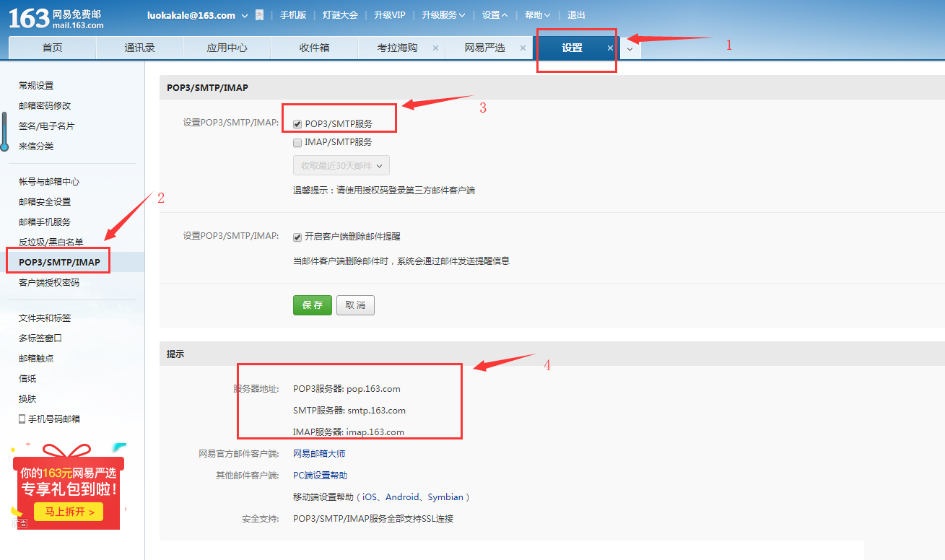The width and height of the screenshot is (945, 560).
Task: Open the 网易邮箱大师 link
Action: 319,454
